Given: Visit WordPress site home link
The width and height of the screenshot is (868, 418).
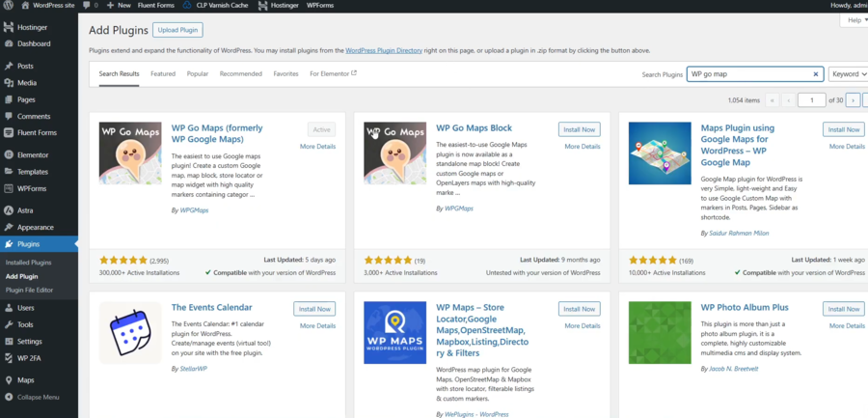Looking at the screenshot, I should (48, 5).
